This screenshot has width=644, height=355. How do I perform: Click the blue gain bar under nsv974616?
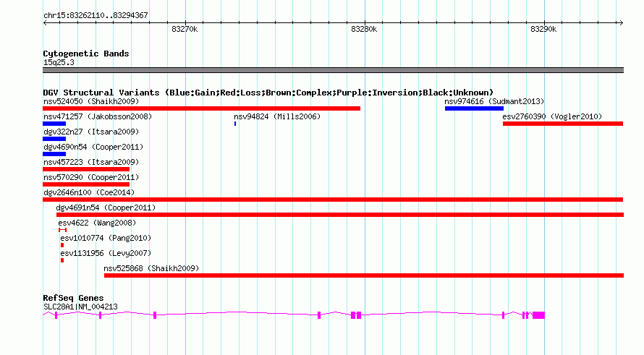(x=474, y=108)
